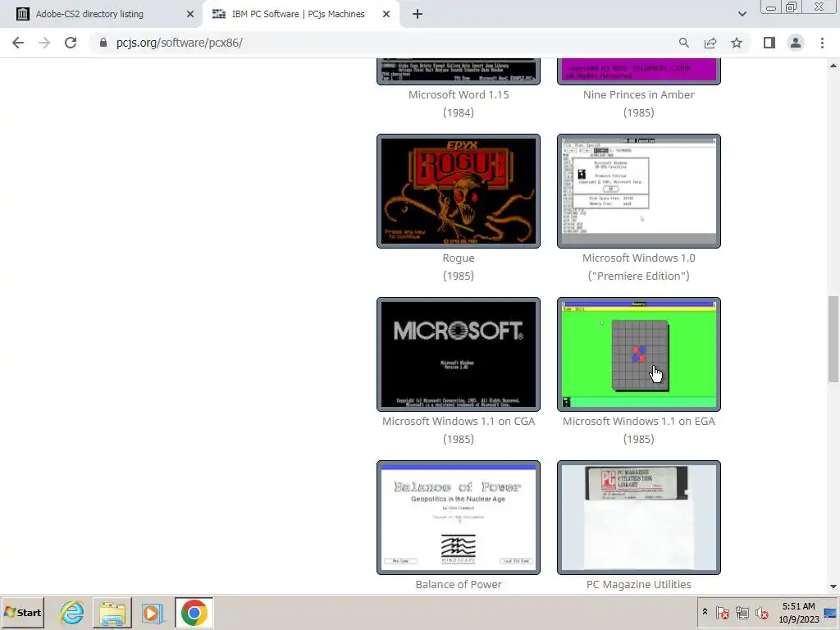Open the Windows Start menu
The image size is (840, 630).
click(x=22, y=612)
